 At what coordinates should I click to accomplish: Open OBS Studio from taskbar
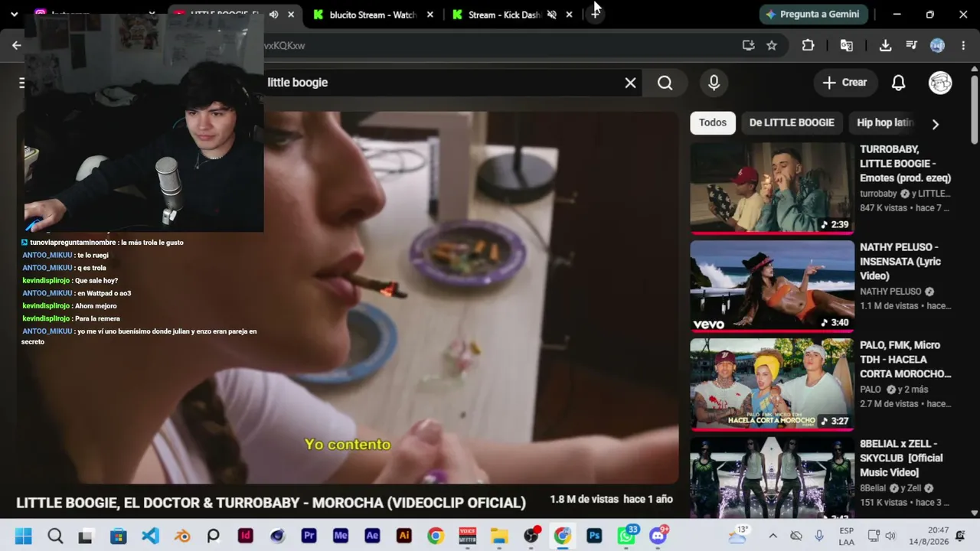531,536
